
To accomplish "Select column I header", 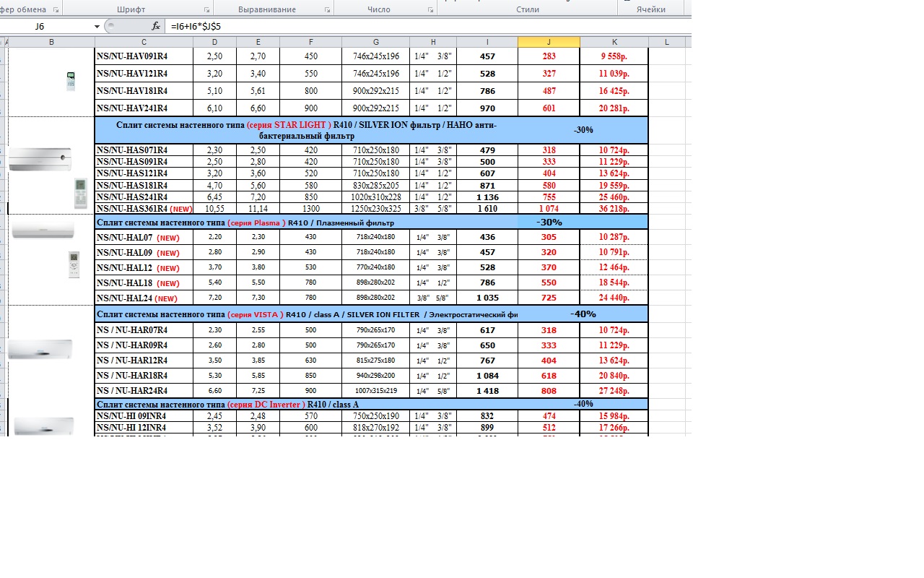I will [487, 42].
